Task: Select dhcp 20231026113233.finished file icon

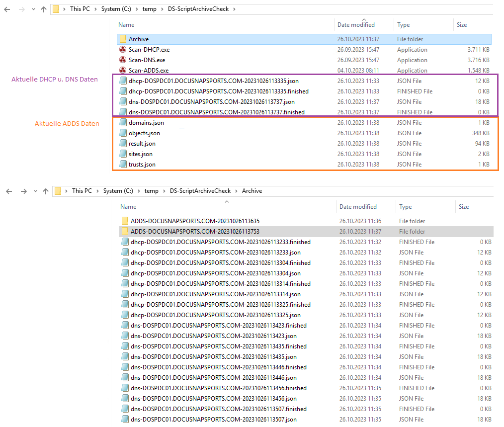Action: tap(125, 242)
